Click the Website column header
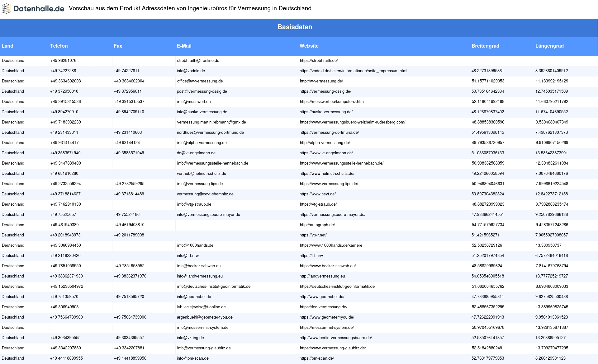This screenshot has height=364, width=598. [309, 46]
